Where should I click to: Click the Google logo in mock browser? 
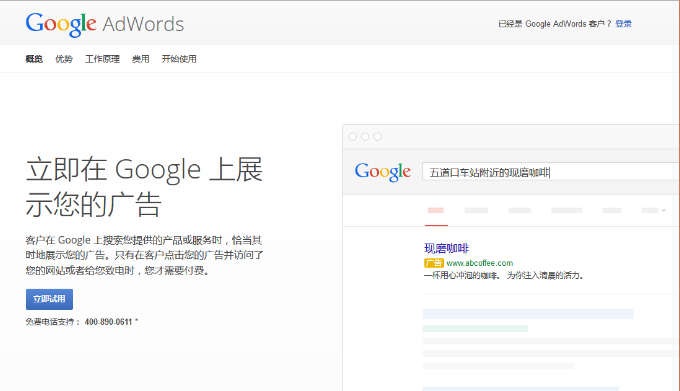point(382,172)
